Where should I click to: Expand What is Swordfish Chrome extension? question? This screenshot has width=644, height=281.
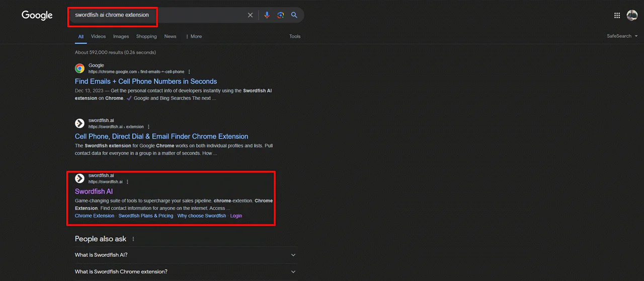coord(186,272)
